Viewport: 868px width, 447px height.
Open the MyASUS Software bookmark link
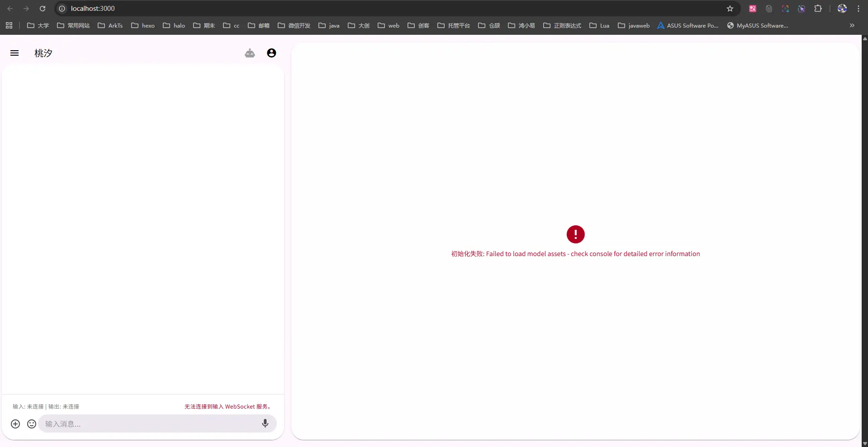[x=758, y=25]
